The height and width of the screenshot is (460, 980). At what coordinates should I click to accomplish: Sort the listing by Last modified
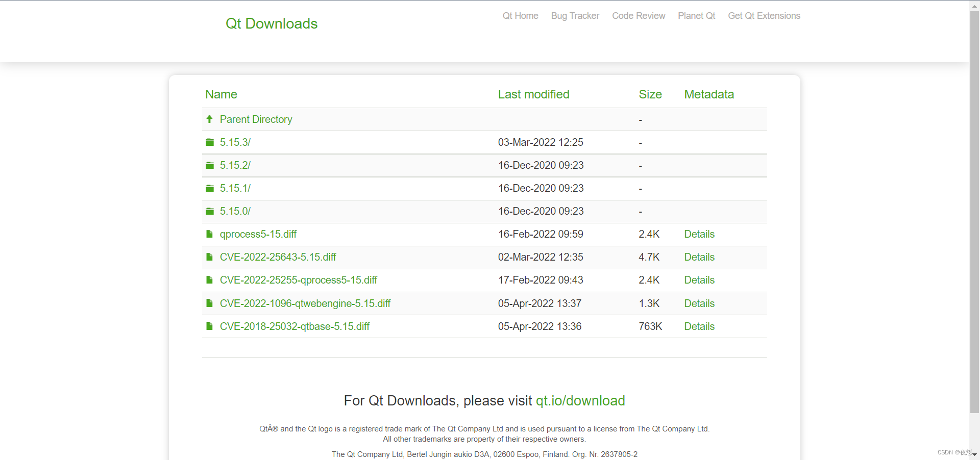pyautogui.click(x=533, y=94)
